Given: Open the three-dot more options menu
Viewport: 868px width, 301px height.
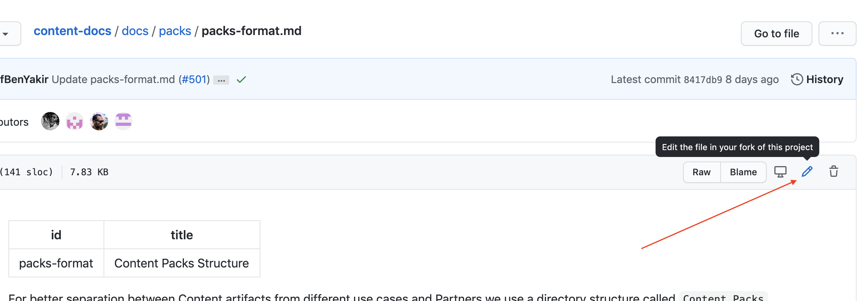Looking at the screenshot, I should click(x=837, y=34).
